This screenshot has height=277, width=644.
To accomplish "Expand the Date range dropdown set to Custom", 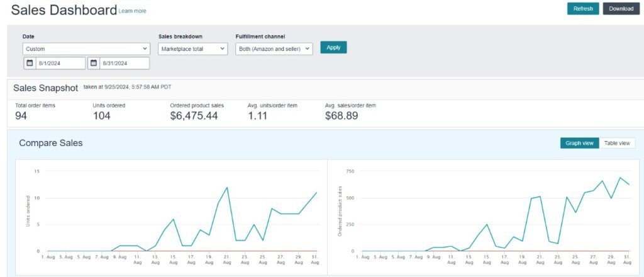I will click(86, 48).
